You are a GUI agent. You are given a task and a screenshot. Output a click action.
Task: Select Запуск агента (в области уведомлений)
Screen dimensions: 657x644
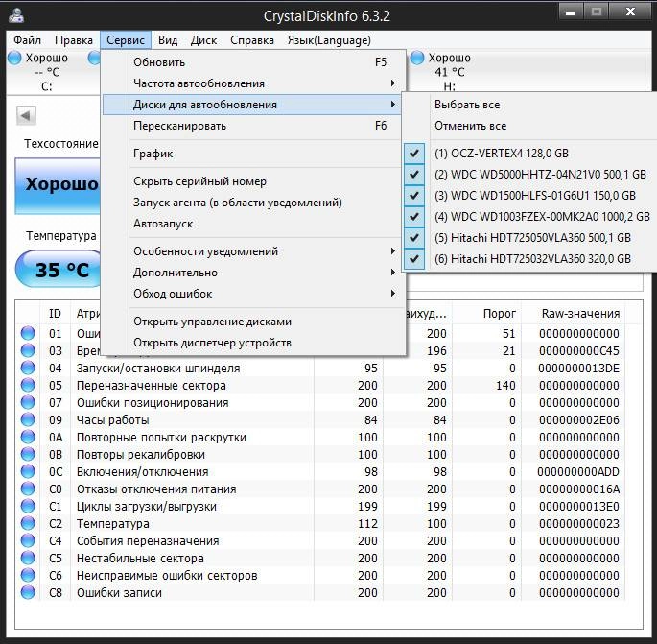click(x=253, y=203)
